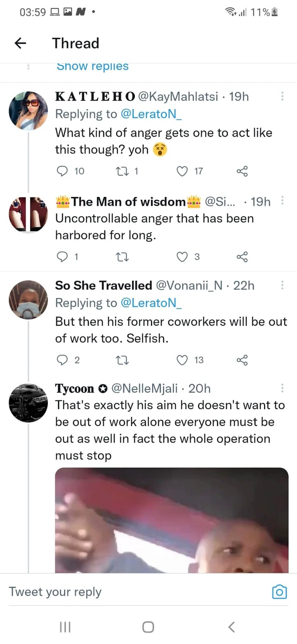The height and width of the screenshot is (644, 297).
Task: Like So She Travelled's tweet
Action: (x=182, y=360)
